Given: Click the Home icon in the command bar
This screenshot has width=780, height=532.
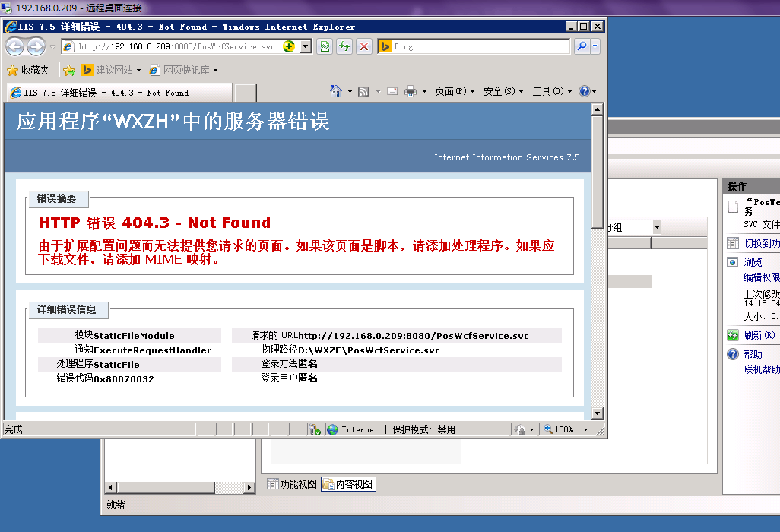Looking at the screenshot, I should click(x=336, y=91).
